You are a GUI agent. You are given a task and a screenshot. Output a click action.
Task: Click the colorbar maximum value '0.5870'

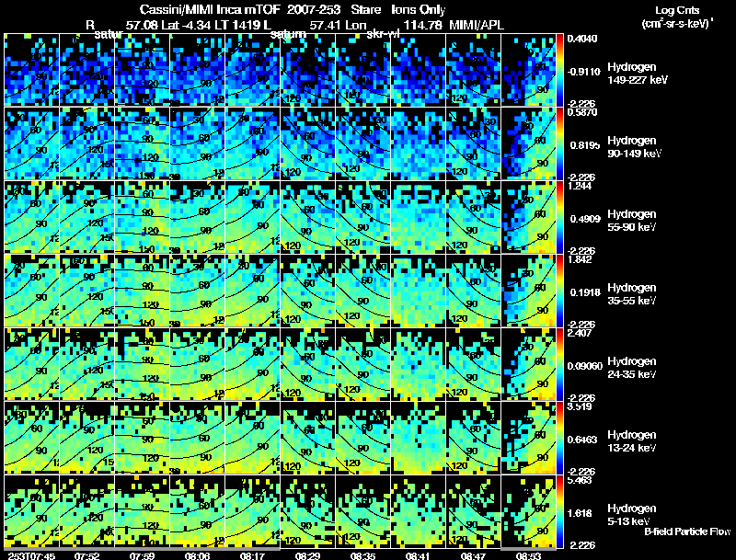582,112
